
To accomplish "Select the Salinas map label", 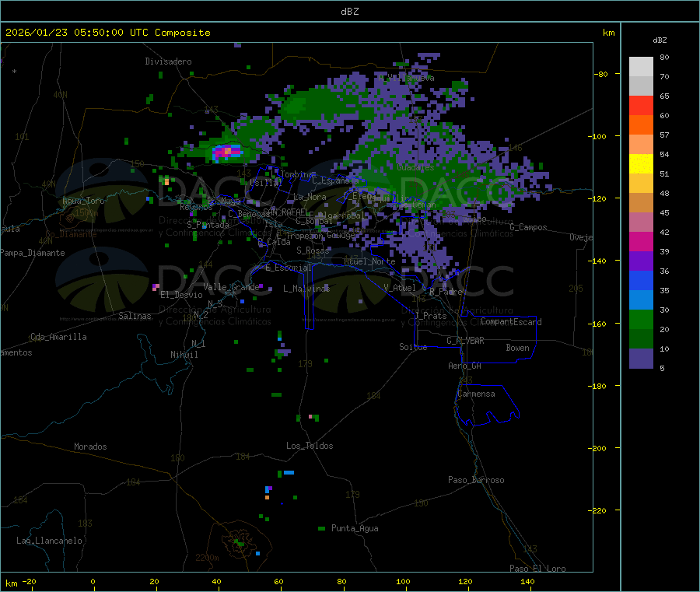I will pyautogui.click(x=135, y=316).
